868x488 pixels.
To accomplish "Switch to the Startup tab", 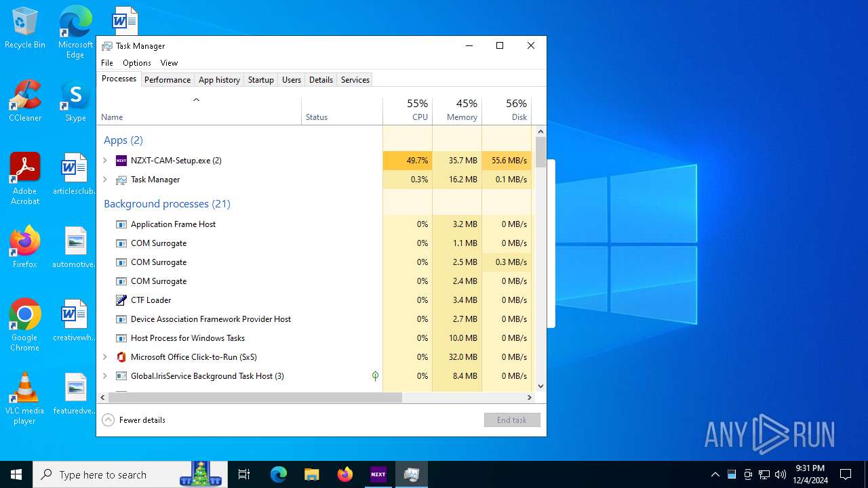I will 261,80.
